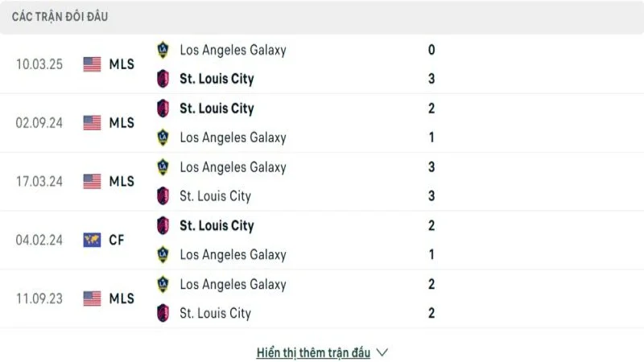
Task: Open match dated 02.09.24
Action: 38,123
